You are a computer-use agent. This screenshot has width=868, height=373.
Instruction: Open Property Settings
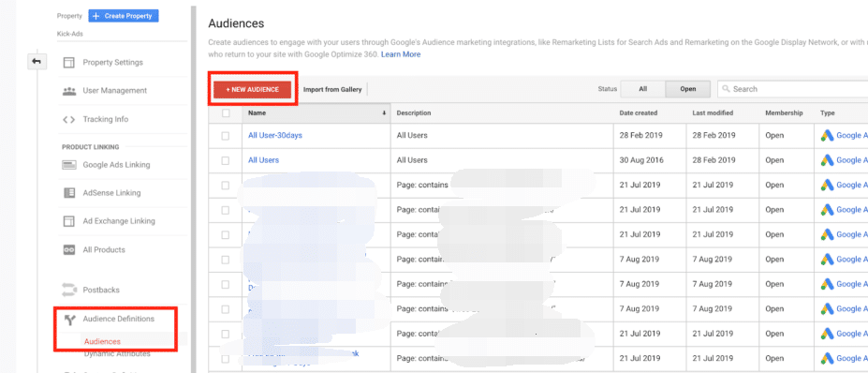(x=113, y=63)
